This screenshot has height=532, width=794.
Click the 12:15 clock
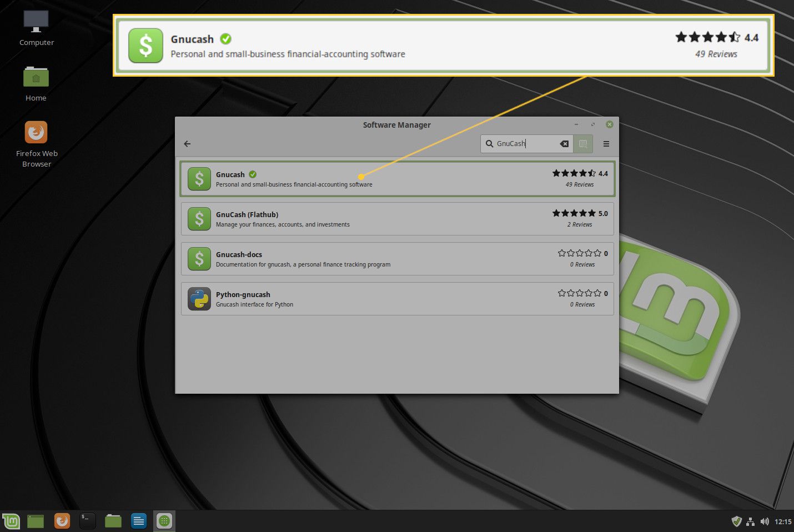783,521
